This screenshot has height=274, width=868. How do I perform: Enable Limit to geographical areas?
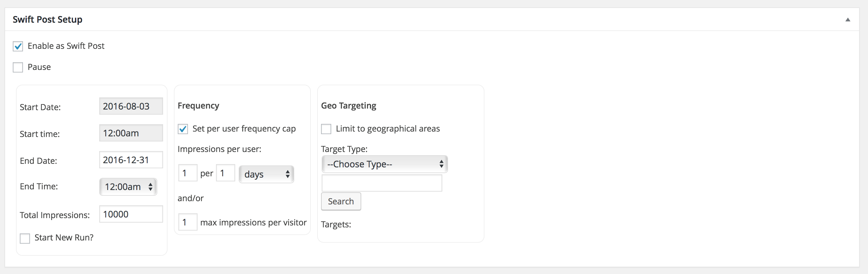tap(326, 129)
